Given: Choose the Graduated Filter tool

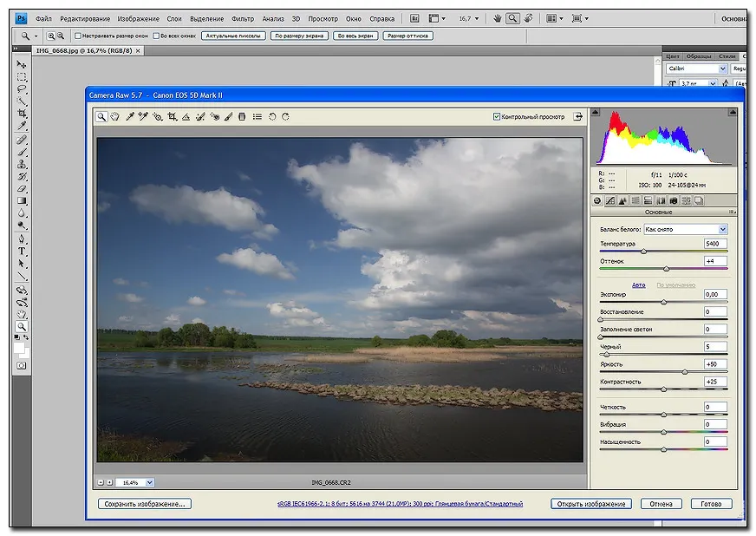Looking at the screenshot, I should tap(242, 117).
